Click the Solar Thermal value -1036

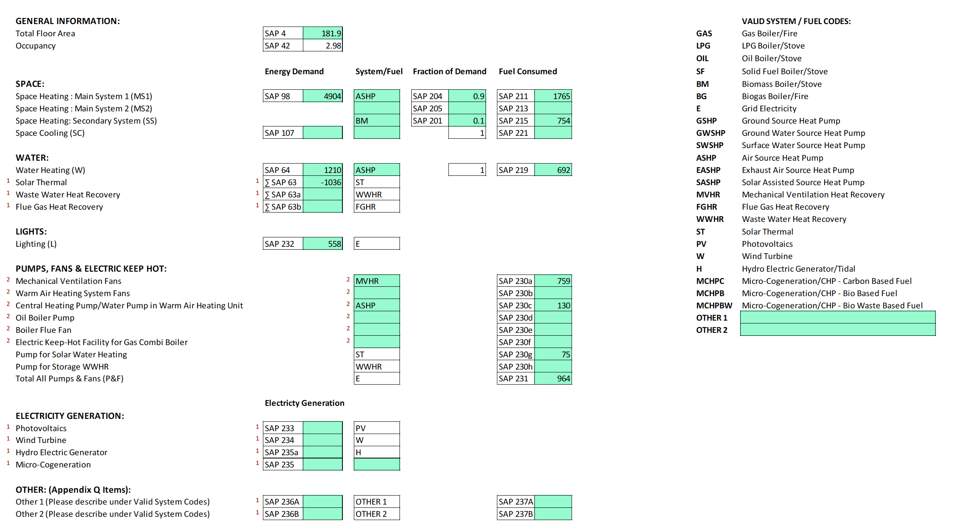click(322, 182)
